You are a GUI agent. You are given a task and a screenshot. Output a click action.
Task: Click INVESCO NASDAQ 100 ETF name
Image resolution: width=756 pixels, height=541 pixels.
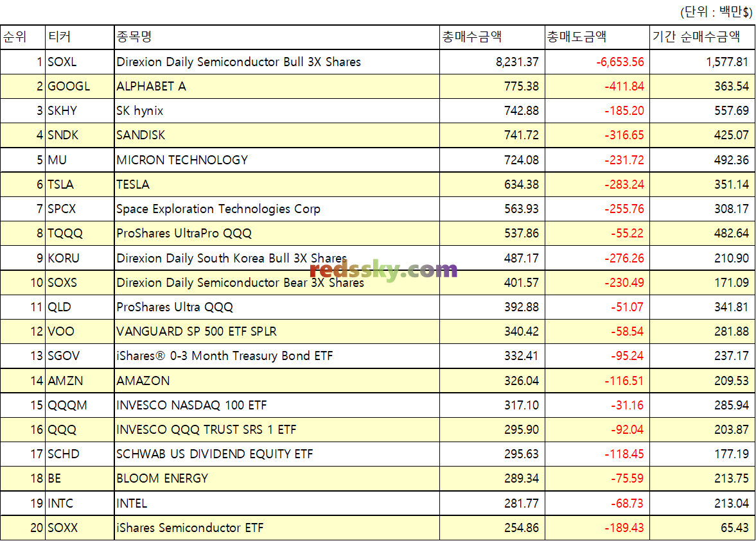click(x=191, y=405)
